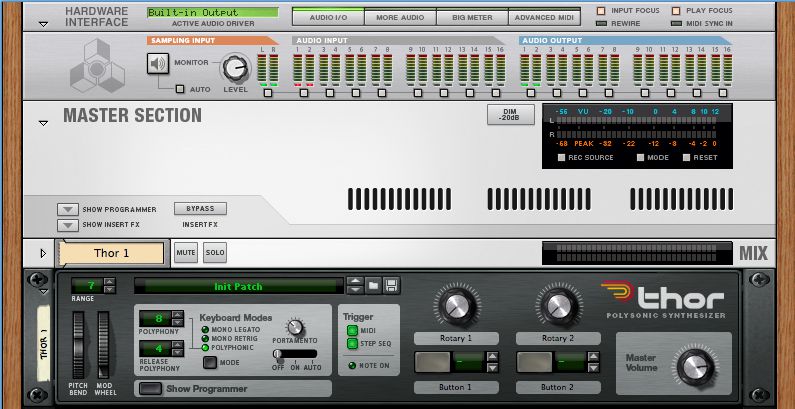This screenshot has height=409, width=795.
Task: Increase pitch bend Range value
Action: (110, 282)
